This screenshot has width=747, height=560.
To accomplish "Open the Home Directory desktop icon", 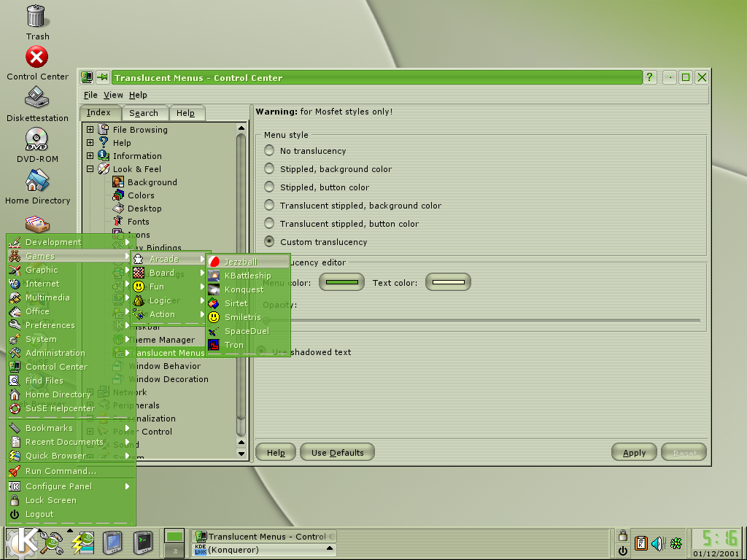I will [37, 187].
